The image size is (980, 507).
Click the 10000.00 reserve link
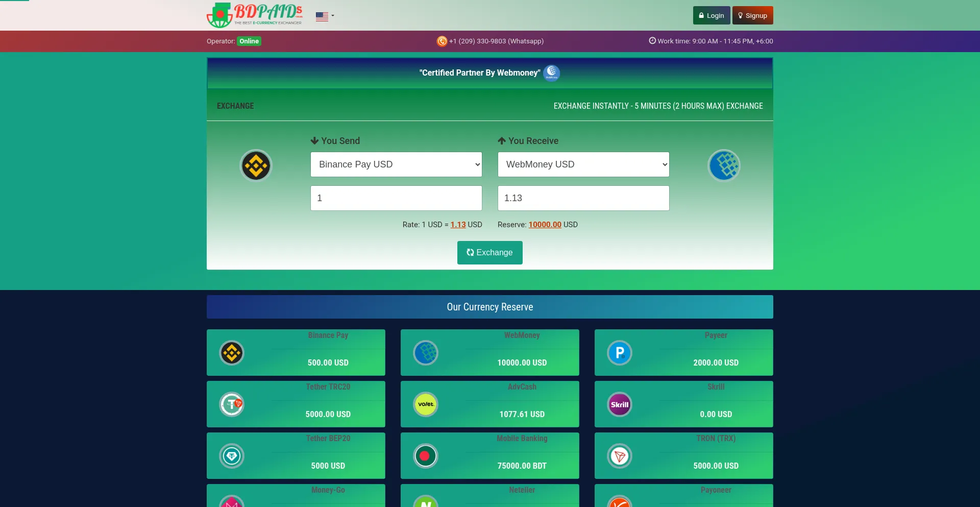[545, 225]
